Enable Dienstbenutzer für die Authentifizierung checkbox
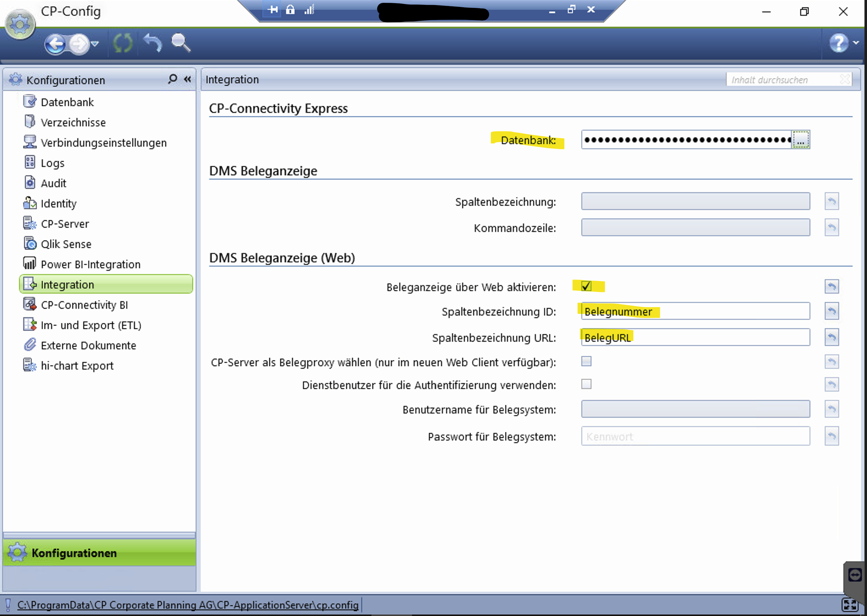Viewport: 867px width, 616px height. click(586, 384)
